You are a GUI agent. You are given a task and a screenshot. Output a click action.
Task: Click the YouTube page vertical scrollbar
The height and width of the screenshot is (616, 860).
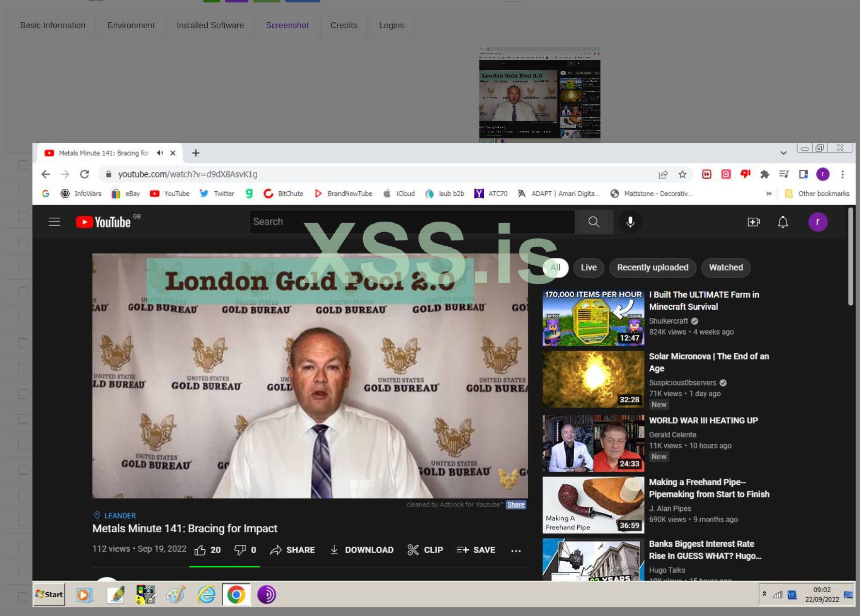(851, 256)
